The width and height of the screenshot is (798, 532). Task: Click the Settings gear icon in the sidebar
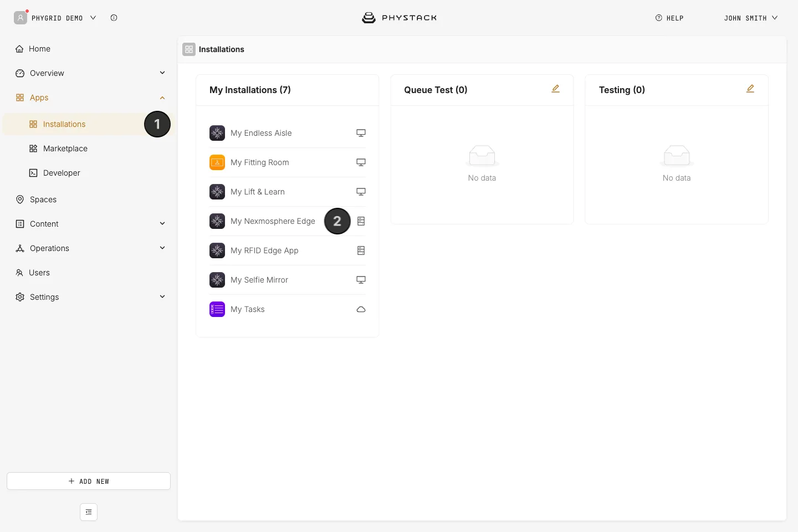pos(20,297)
